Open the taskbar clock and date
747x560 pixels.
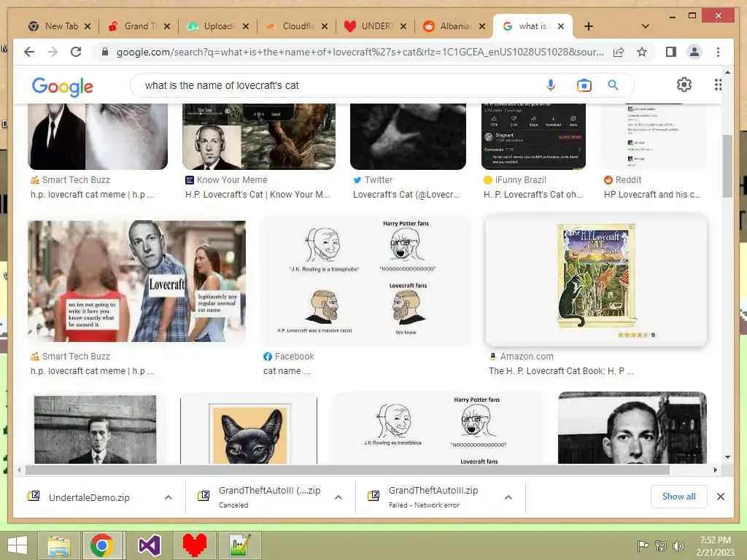715,546
